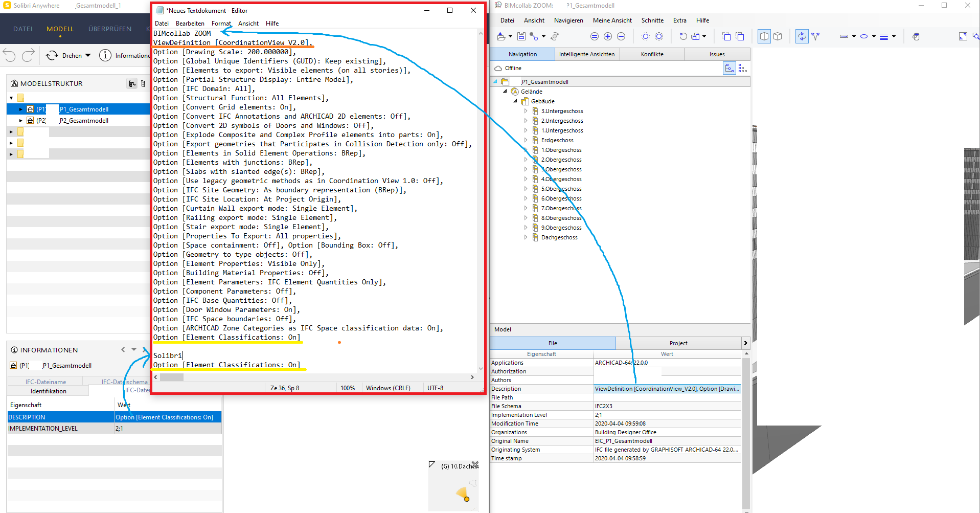Switch to the Konflikte tab
The image size is (980, 513).
pos(652,54)
